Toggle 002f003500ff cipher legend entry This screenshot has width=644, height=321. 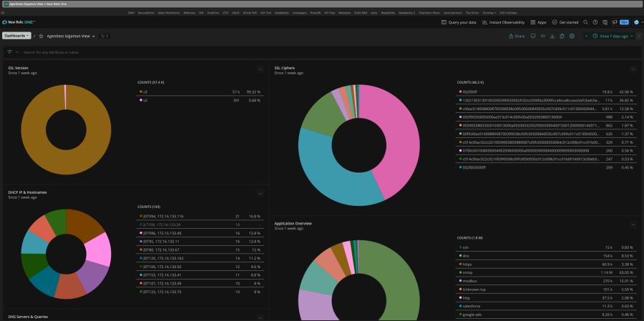click(547, 167)
